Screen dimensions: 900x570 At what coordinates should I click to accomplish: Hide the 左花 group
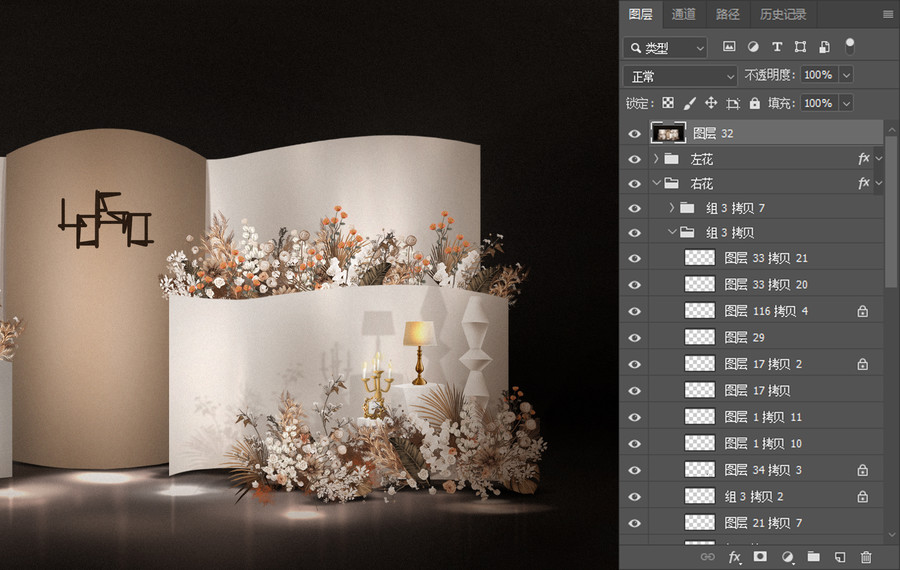click(634, 159)
